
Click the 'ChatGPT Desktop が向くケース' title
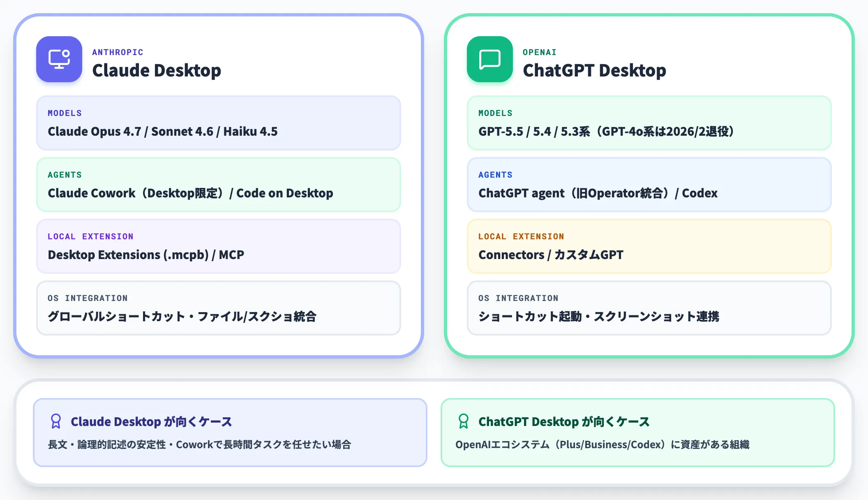[564, 422]
